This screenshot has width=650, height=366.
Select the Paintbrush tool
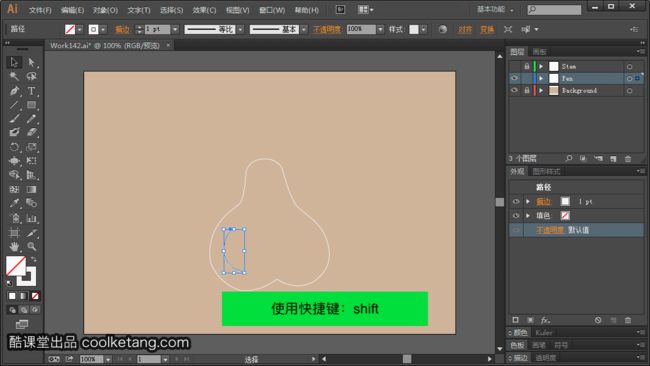click(x=14, y=119)
